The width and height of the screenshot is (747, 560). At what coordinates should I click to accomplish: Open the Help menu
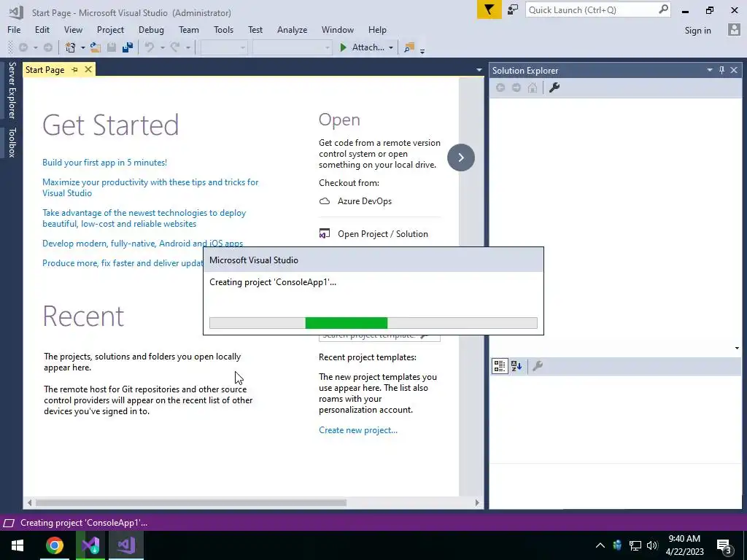click(377, 29)
